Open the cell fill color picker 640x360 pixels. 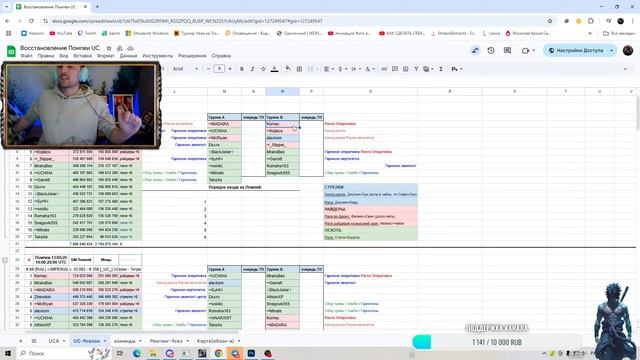[288, 69]
